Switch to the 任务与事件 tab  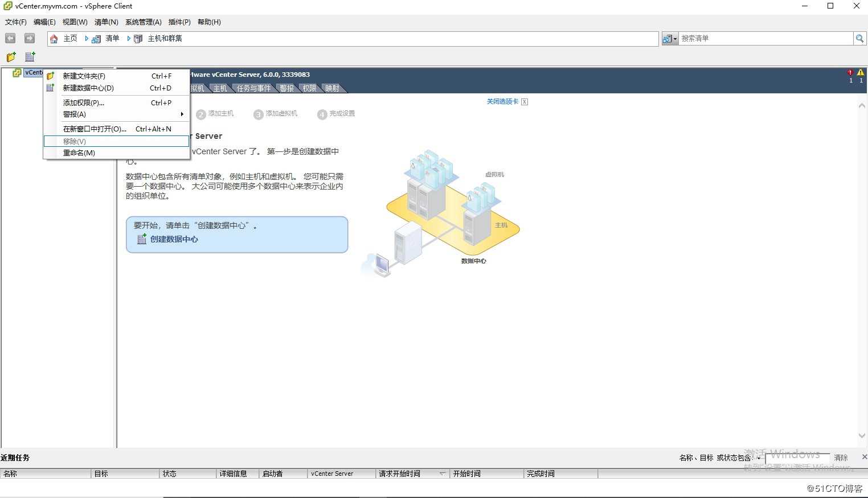tap(253, 88)
